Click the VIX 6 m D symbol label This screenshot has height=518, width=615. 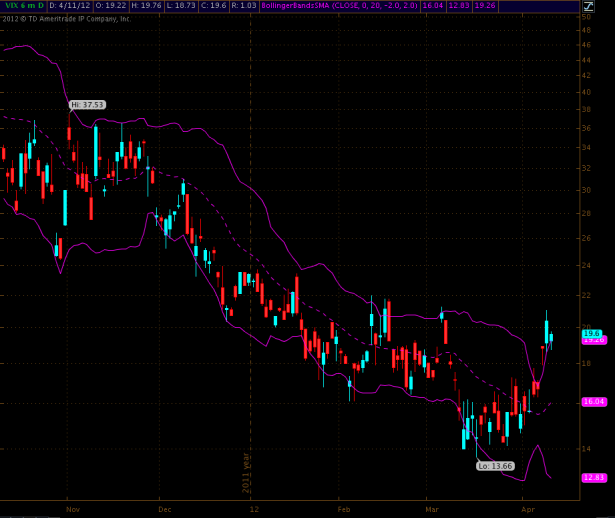click(22, 6)
